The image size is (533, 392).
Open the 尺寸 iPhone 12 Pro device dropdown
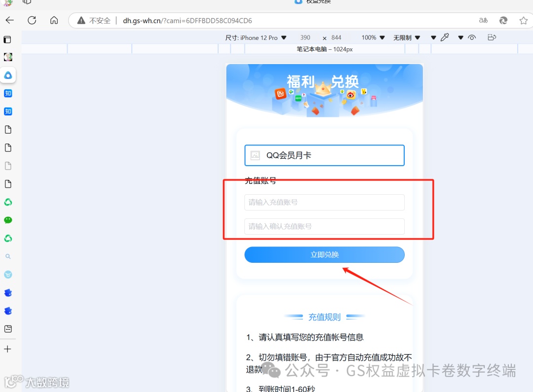256,37
